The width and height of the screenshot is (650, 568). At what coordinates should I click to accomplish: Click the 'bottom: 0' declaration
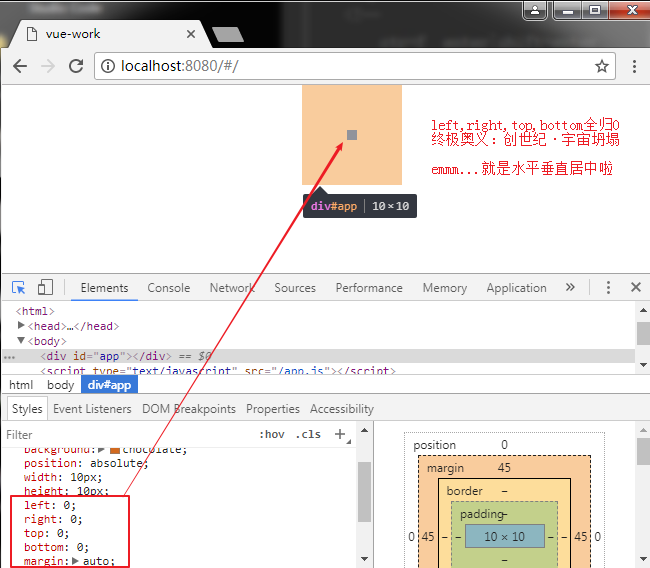point(56,547)
